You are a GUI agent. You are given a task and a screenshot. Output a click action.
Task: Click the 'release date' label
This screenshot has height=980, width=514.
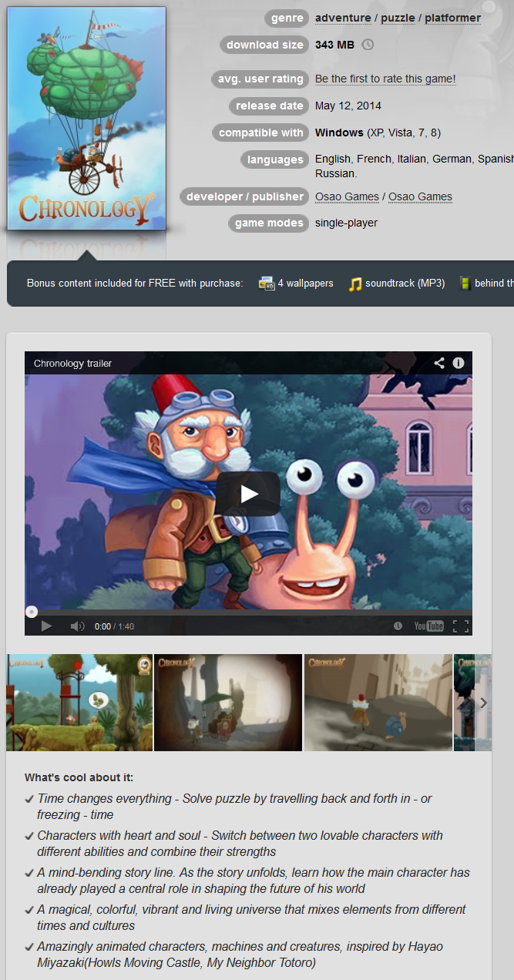tap(269, 106)
